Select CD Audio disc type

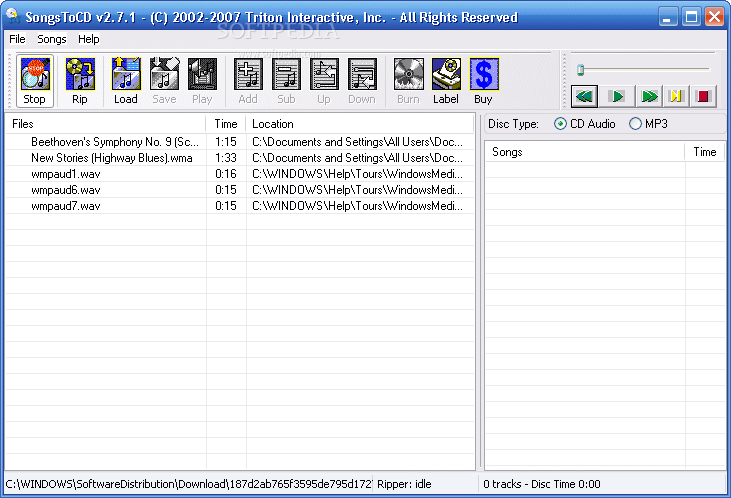[585, 124]
